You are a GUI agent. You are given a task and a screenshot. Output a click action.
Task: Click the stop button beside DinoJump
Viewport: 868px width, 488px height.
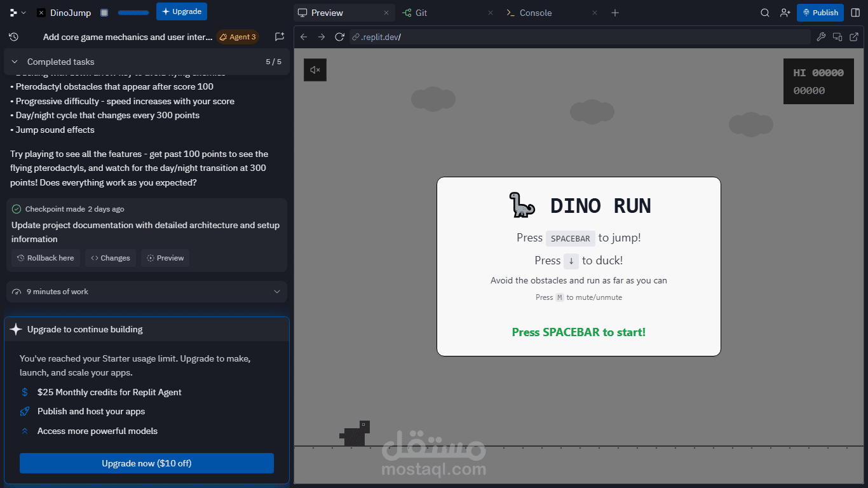click(x=104, y=13)
